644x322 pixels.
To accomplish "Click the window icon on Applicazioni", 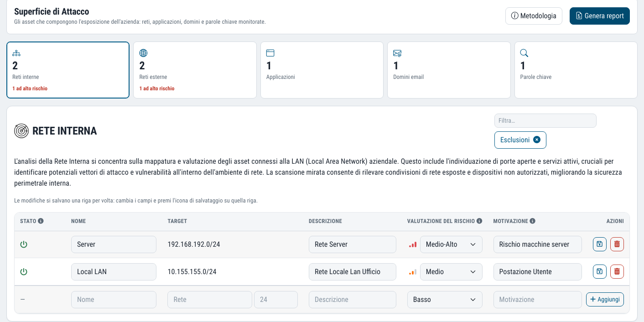I will pyautogui.click(x=270, y=53).
